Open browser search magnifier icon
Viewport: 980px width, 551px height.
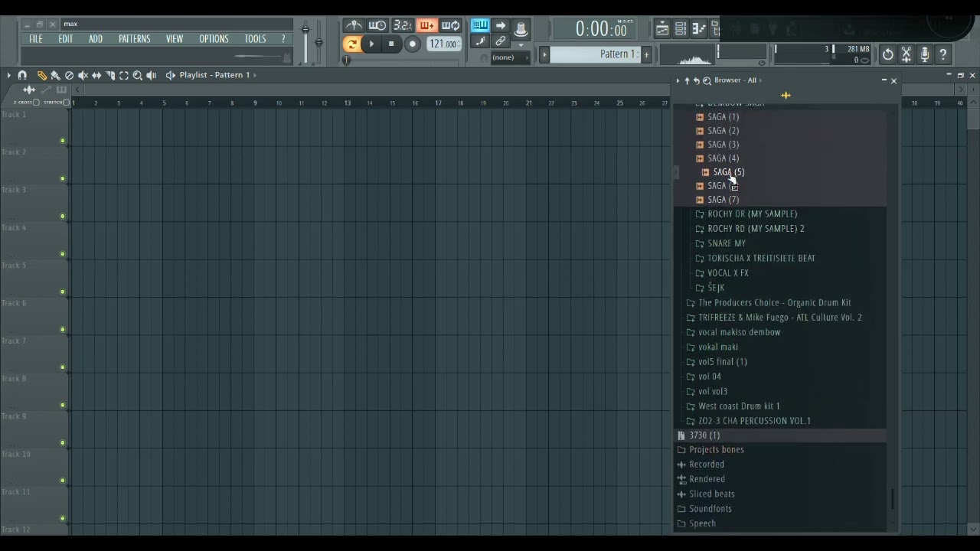707,80
